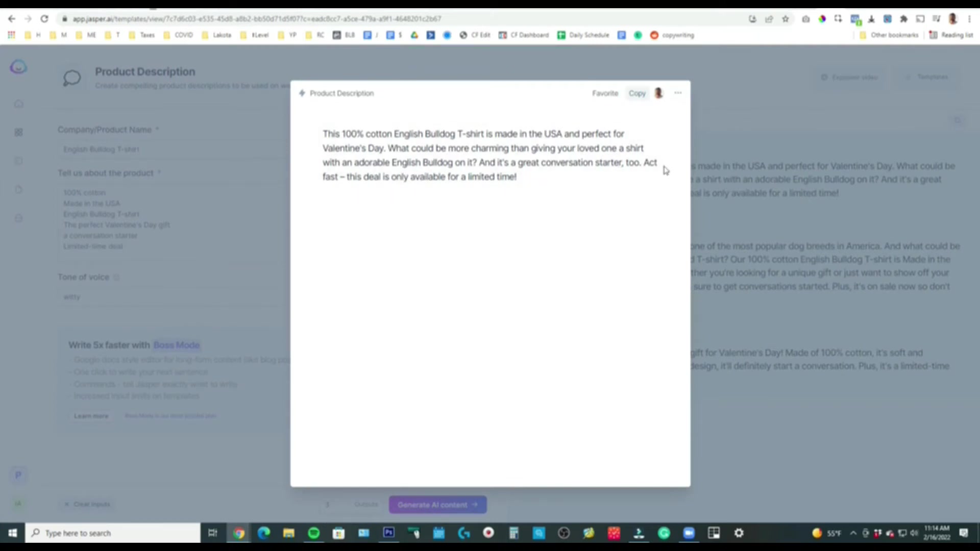Open the Templates grid icon in sidebar

18,133
